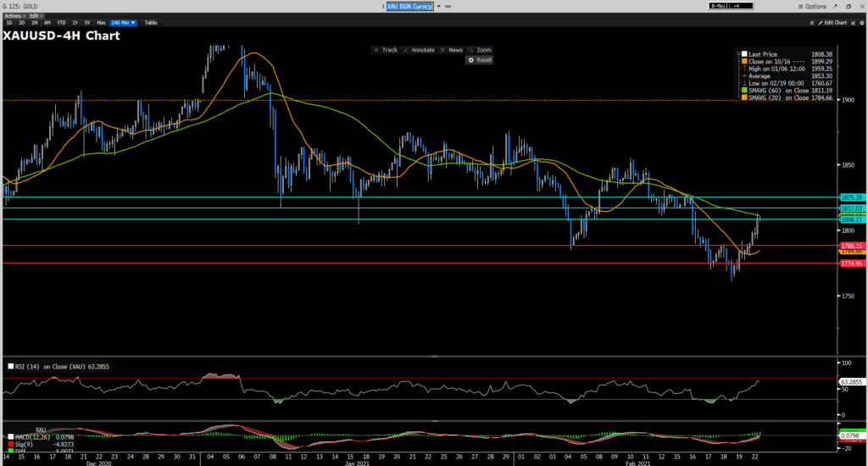Click the G 125: GOLD window title
Image resolution: width=868 pixels, height=466 pixels.
(x=19, y=7)
